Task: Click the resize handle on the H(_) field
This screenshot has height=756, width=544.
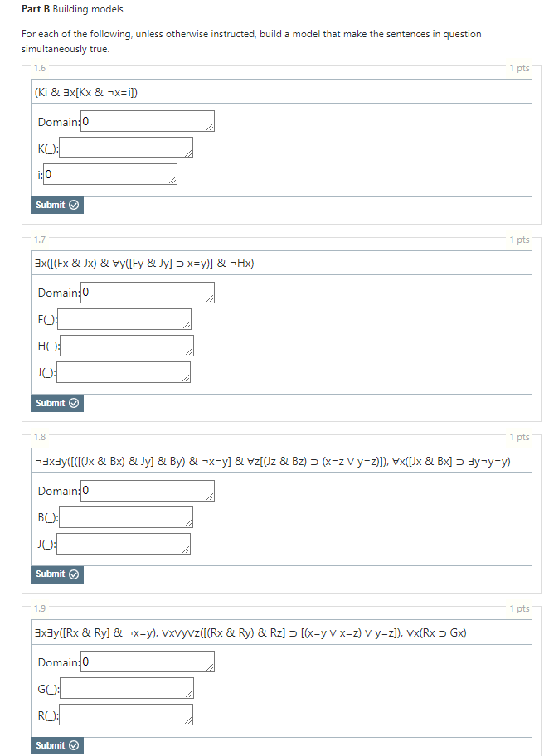Action: point(190,353)
